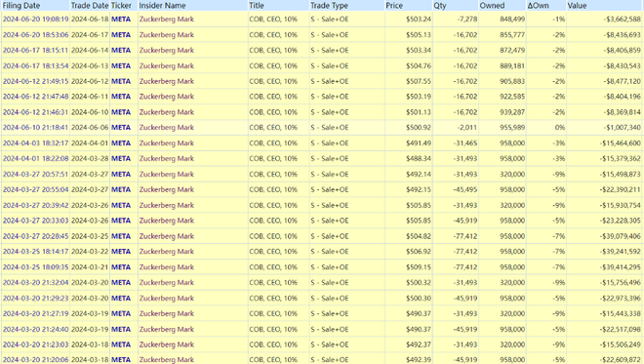The width and height of the screenshot is (644, 364).
Task: Open Zuckerberg Mark link in 2024-06-17 trade row
Action: [x=166, y=35]
